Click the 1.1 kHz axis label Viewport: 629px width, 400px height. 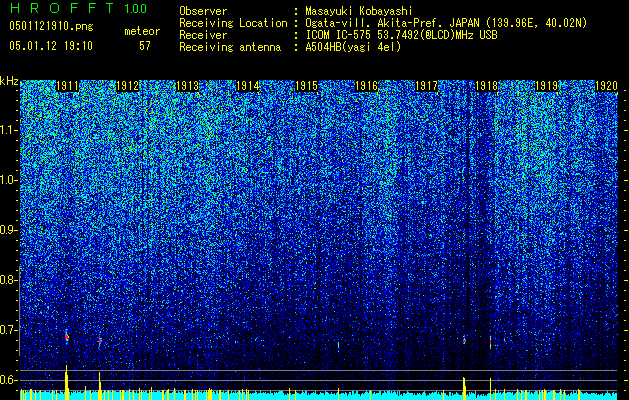click(x=8, y=130)
